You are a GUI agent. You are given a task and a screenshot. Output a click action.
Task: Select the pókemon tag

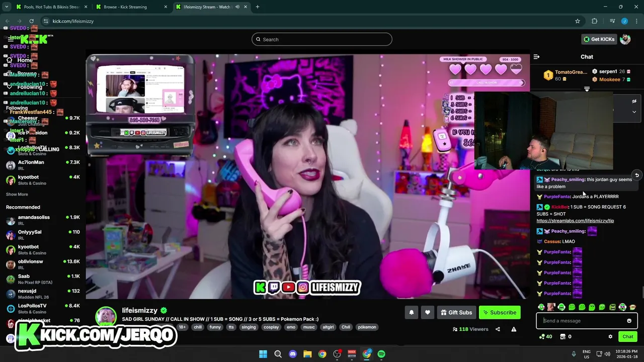[367, 327]
